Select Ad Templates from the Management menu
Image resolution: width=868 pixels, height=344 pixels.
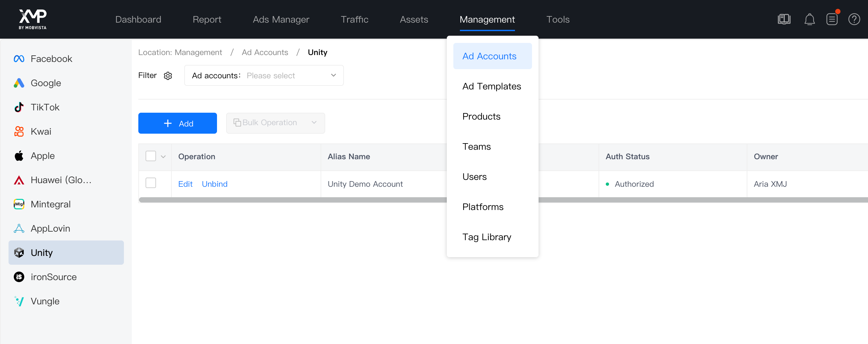pos(491,86)
